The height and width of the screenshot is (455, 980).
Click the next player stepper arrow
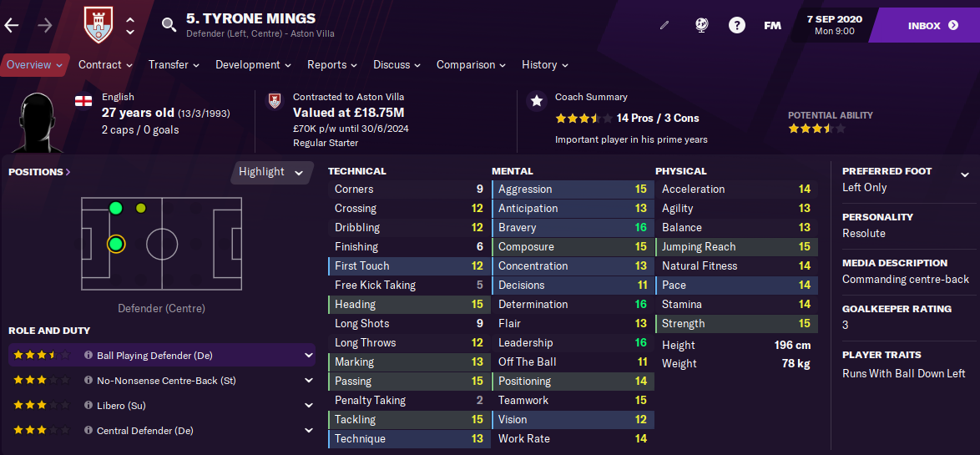(x=130, y=32)
